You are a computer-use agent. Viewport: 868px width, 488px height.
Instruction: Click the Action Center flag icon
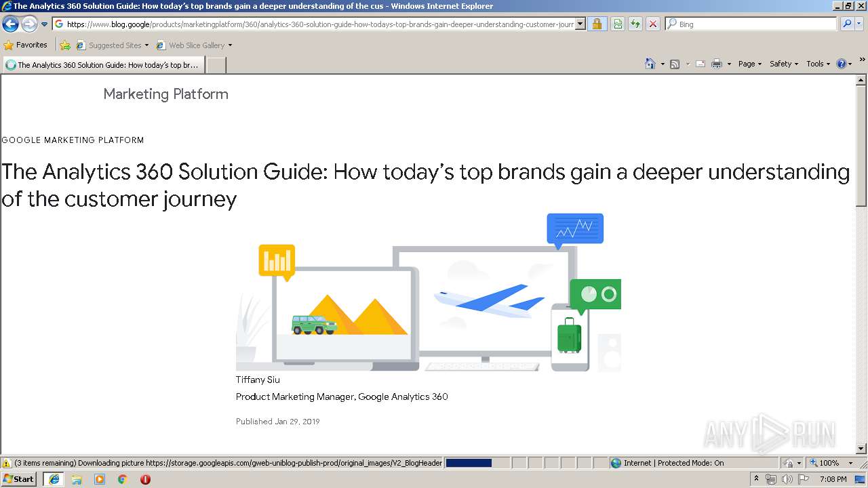click(804, 479)
